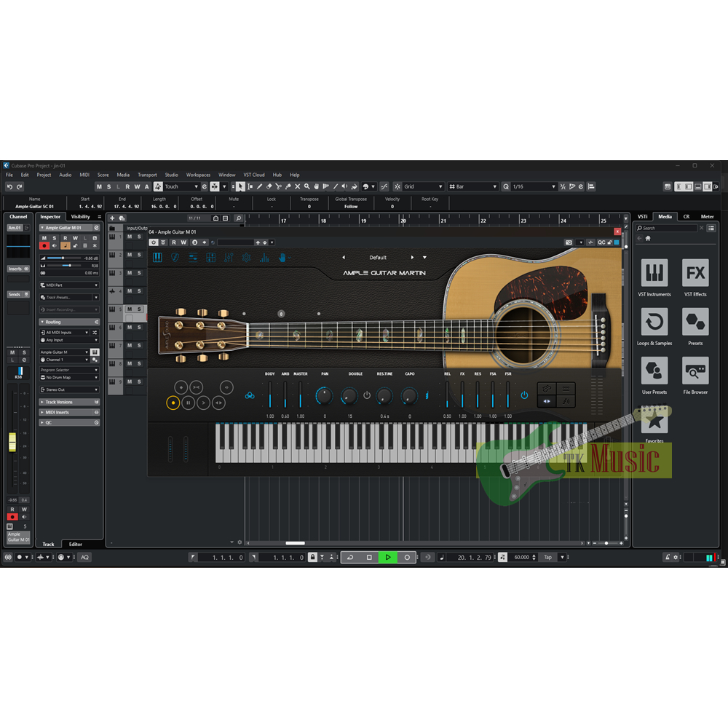728x728 pixels.
Task: Mute track 1 in the track list
Action: (130, 237)
